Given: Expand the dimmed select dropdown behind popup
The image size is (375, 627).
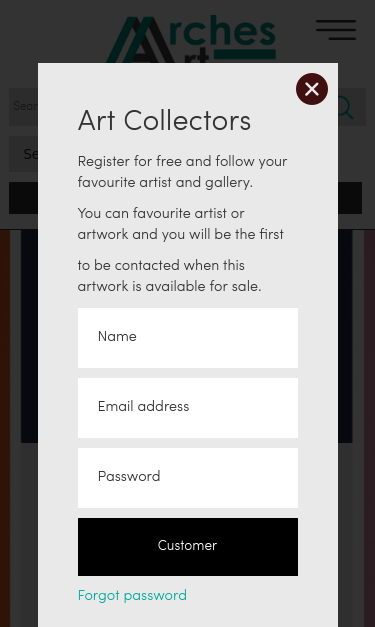Looking at the screenshot, I should click(23, 154).
